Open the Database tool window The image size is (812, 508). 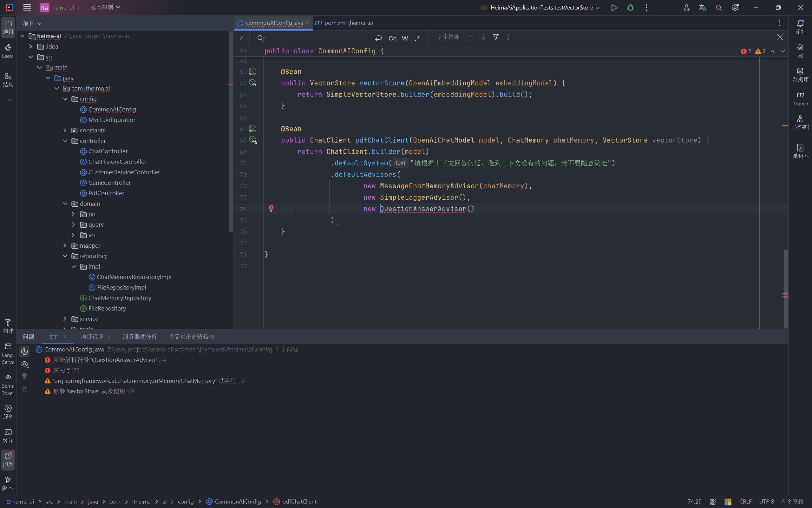coord(800,75)
